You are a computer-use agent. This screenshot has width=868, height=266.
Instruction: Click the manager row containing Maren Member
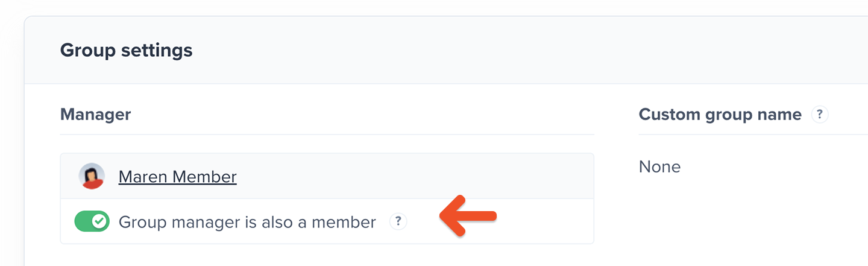(327, 176)
